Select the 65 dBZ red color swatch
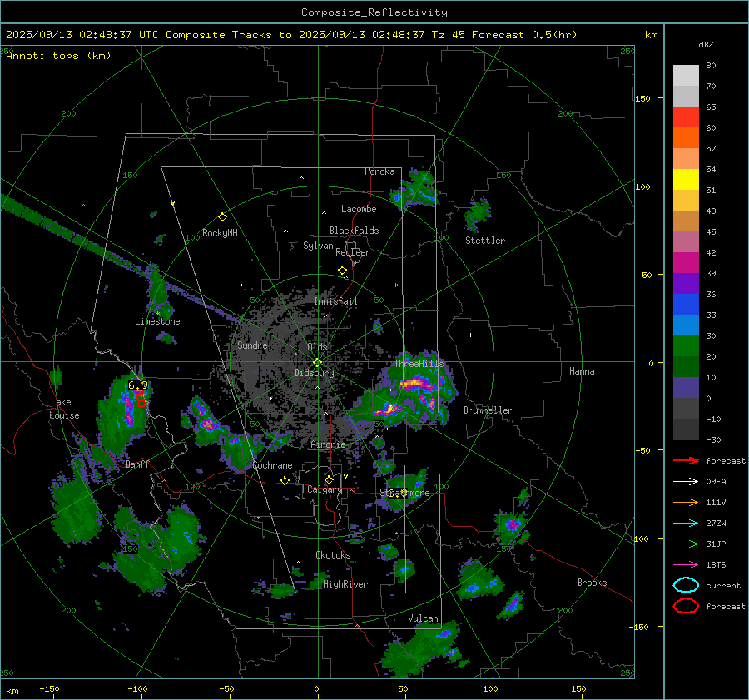 [x=686, y=117]
